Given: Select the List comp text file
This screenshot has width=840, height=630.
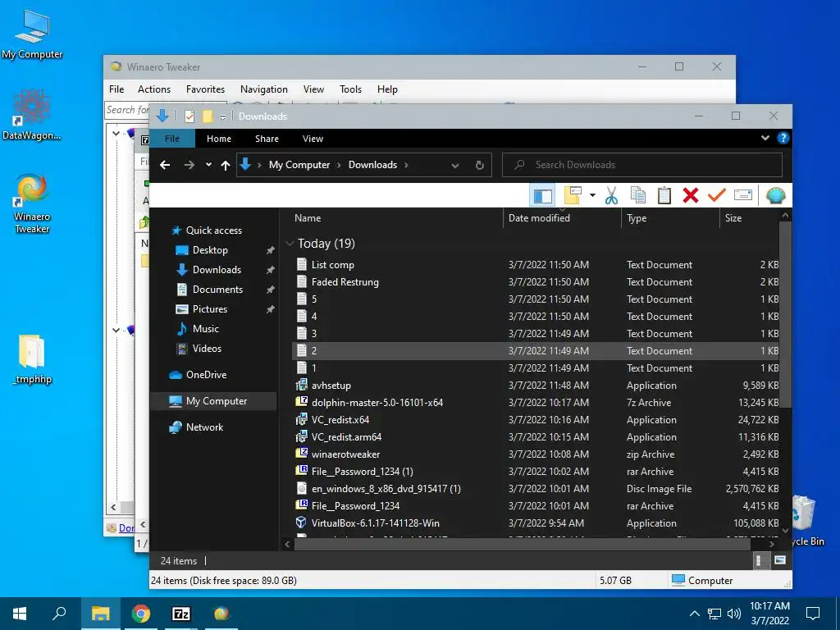Looking at the screenshot, I should pyautogui.click(x=333, y=265).
